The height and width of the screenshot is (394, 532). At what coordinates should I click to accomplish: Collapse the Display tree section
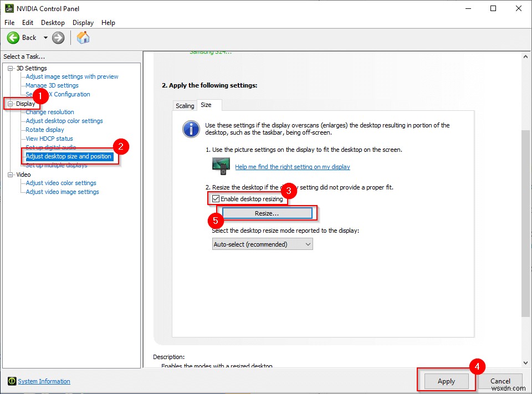coord(9,103)
